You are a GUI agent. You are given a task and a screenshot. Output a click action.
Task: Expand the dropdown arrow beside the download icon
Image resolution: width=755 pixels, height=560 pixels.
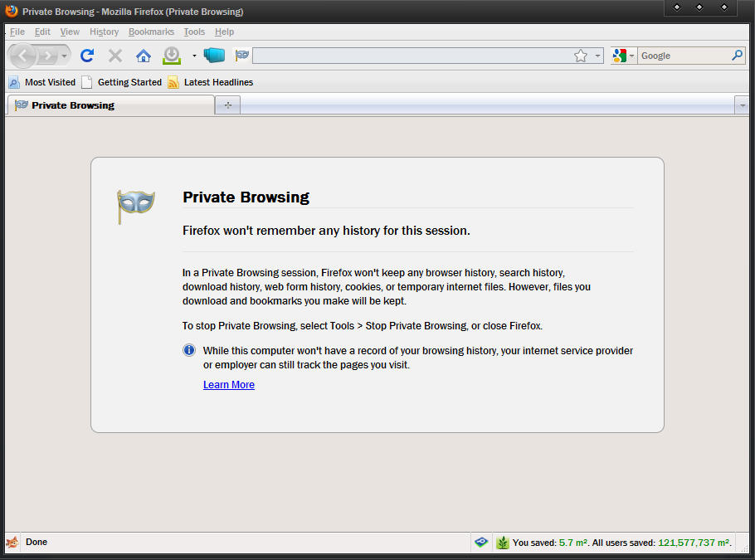pos(194,56)
